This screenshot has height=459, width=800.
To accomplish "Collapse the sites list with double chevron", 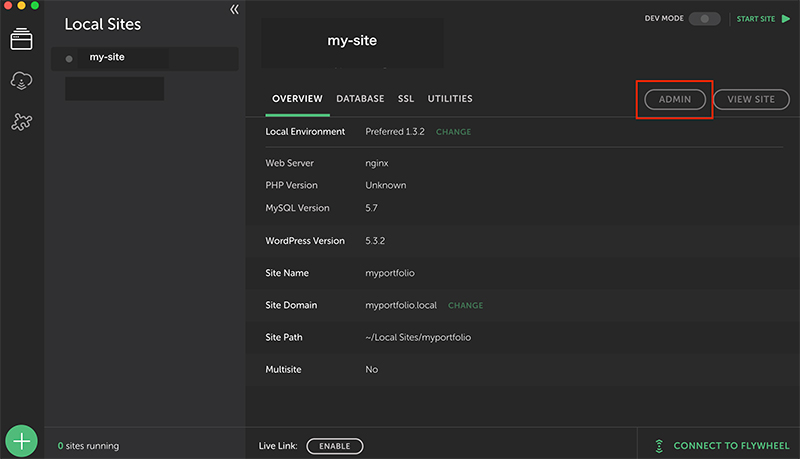I will coord(234,9).
